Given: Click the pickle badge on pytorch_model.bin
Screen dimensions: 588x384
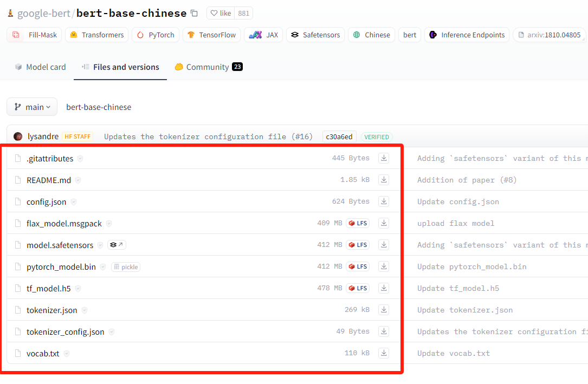Looking at the screenshot, I should (x=126, y=266).
